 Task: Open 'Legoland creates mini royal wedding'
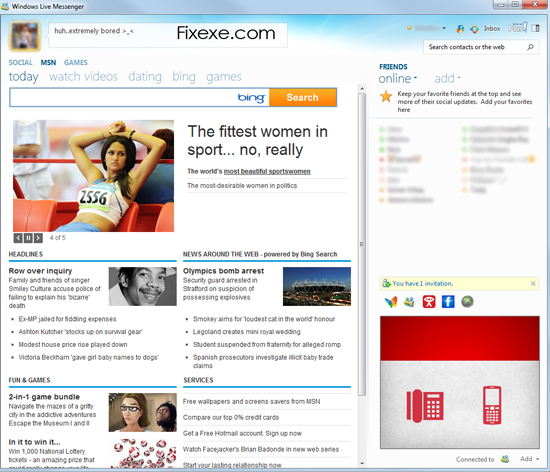pyautogui.click(x=247, y=332)
